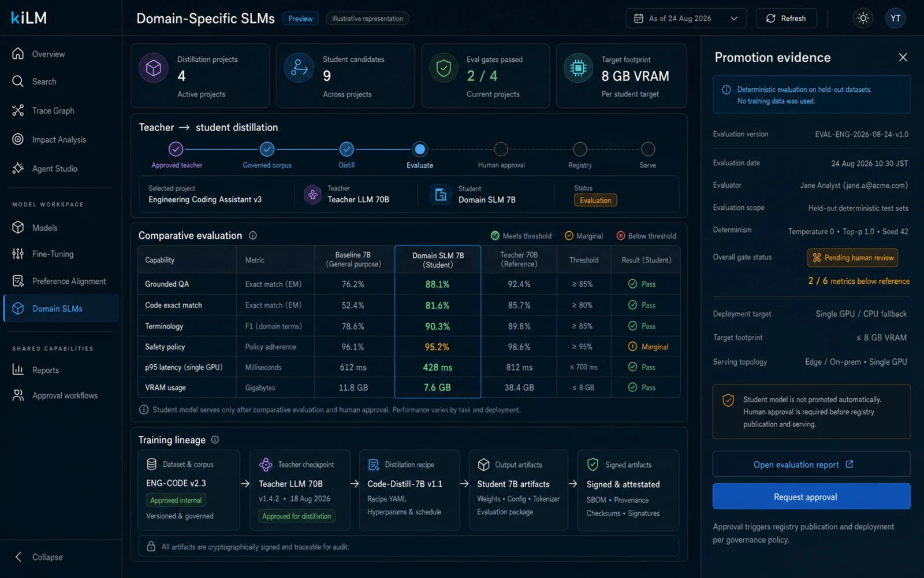This screenshot has width=924, height=578.
Task: Click the Domain SLM 7B (Student) column header
Action: [x=438, y=260]
